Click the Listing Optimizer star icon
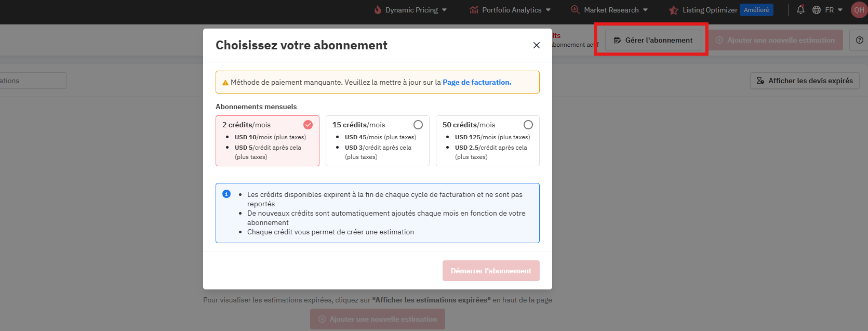Viewport: 868px width, 331px height. pos(673,10)
